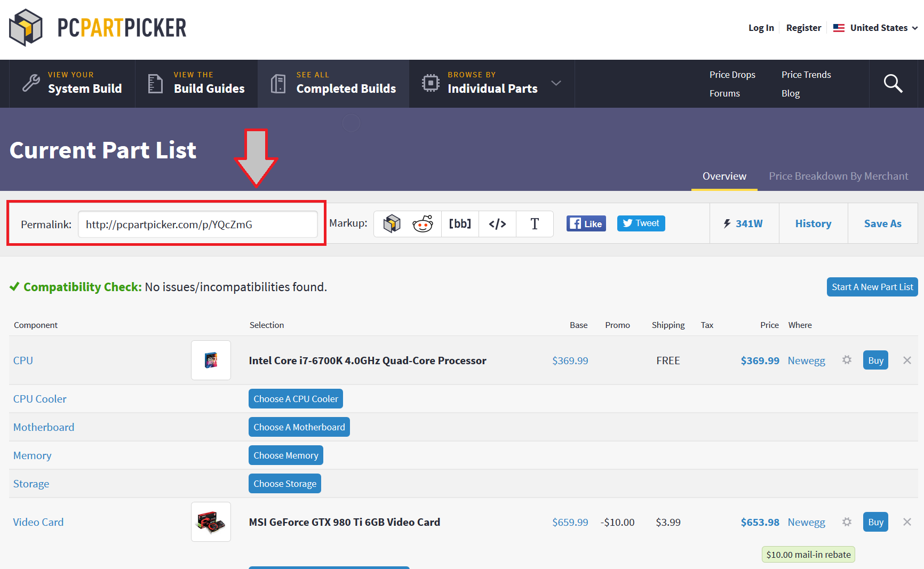Buy the MSI GeForce GTX 980 Ti

tap(875, 522)
